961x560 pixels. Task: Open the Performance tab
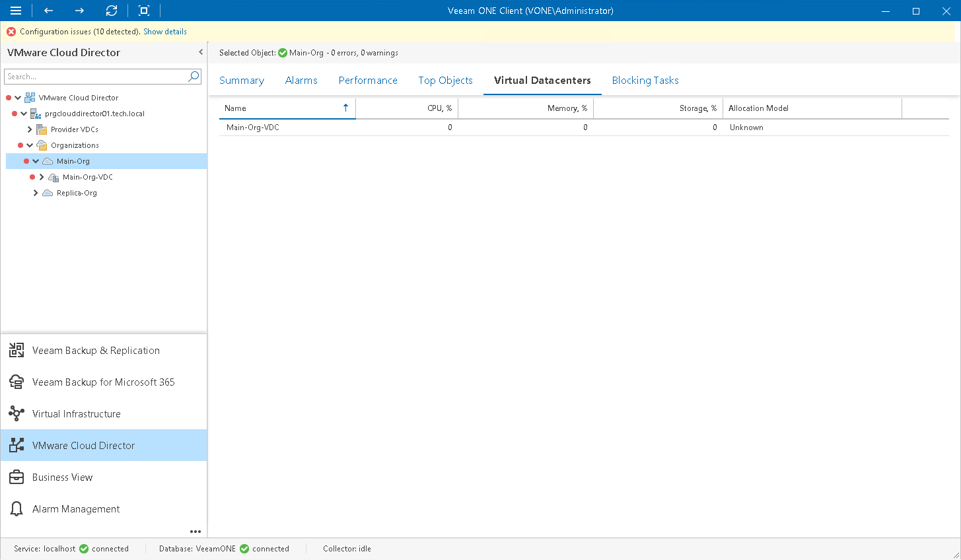tap(368, 81)
